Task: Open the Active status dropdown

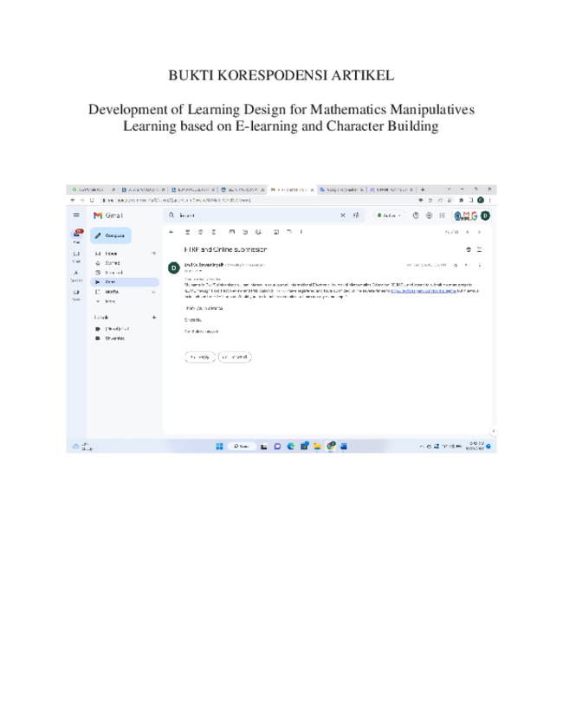Action: tap(389, 216)
